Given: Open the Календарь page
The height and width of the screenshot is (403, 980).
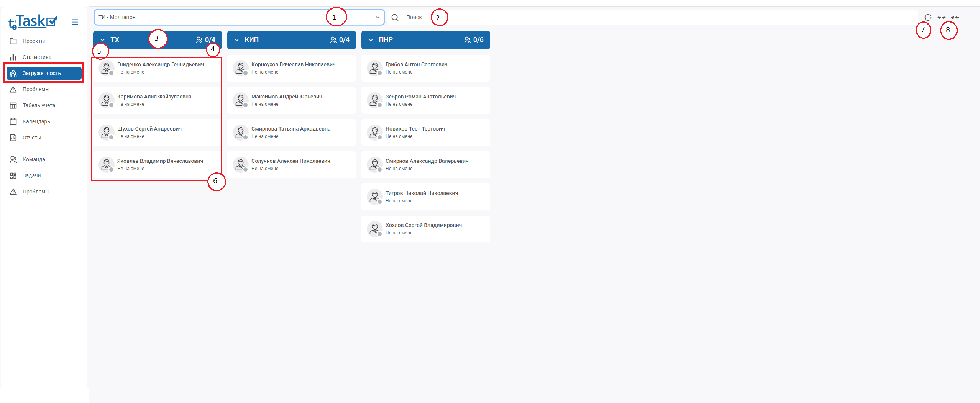Looking at the screenshot, I should point(36,121).
